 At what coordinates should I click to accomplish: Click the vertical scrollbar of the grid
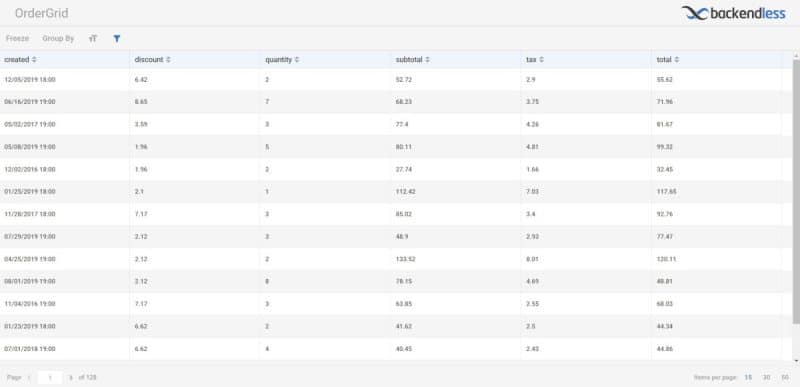796,191
